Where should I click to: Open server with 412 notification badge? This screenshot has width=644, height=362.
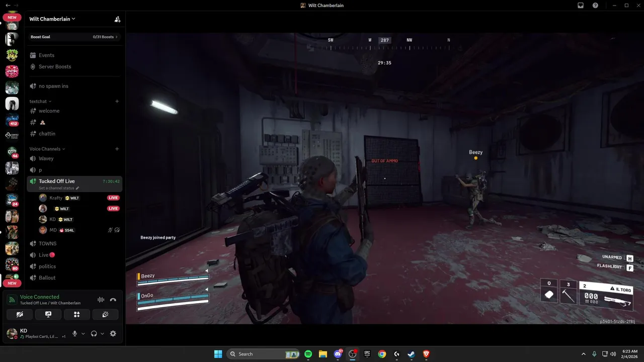click(12, 120)
